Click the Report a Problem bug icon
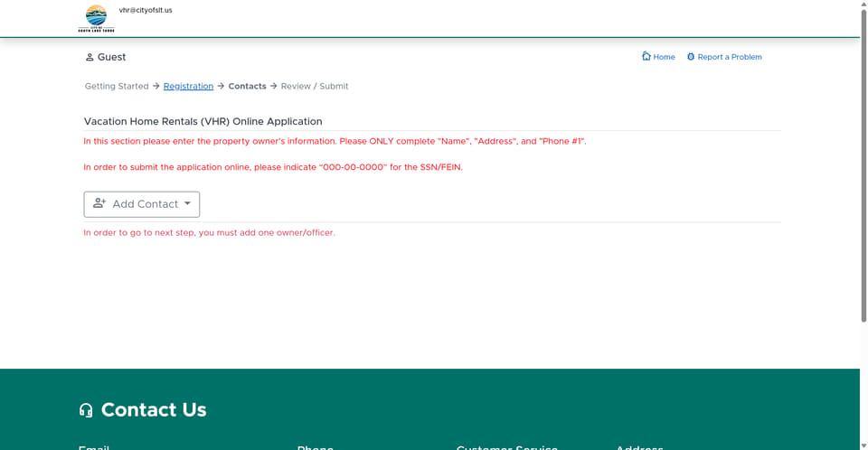This screenshot has width=868, height=450. tap(691, 56)
